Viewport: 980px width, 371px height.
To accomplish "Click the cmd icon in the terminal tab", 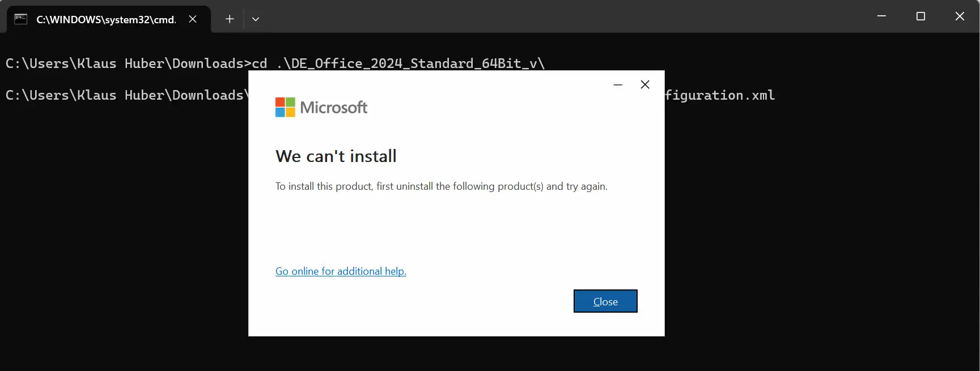I will pyautogui.click(x=21, y=19).
